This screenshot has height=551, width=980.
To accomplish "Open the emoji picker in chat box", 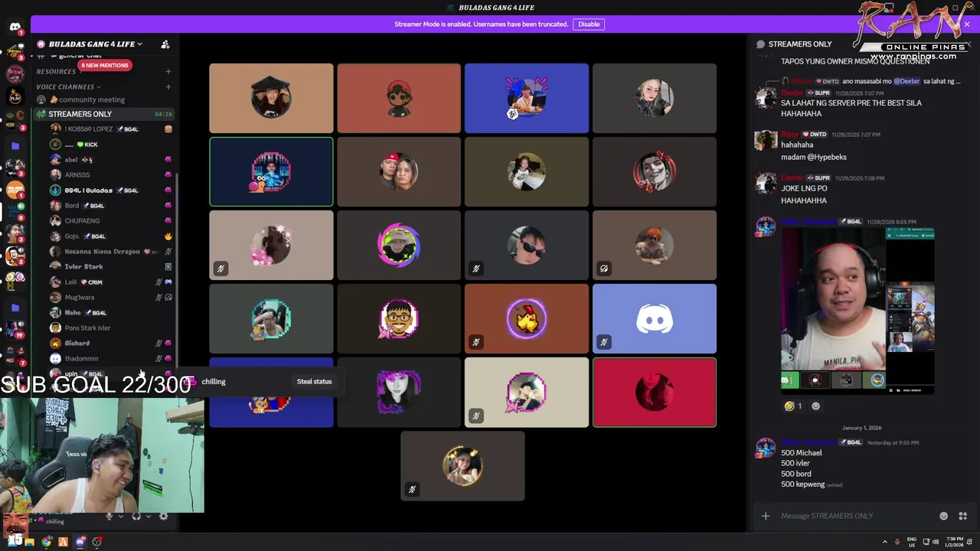I will [x=943, y=516].
